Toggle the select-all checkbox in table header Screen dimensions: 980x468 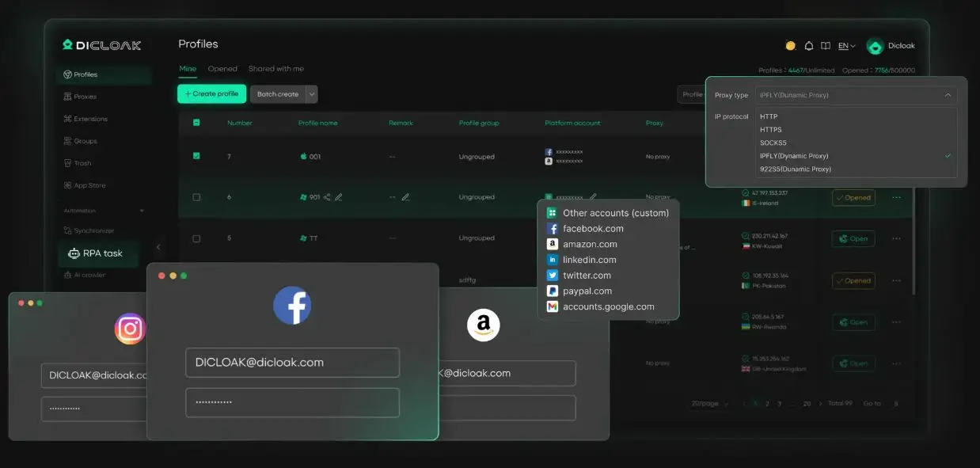point(196,123)
